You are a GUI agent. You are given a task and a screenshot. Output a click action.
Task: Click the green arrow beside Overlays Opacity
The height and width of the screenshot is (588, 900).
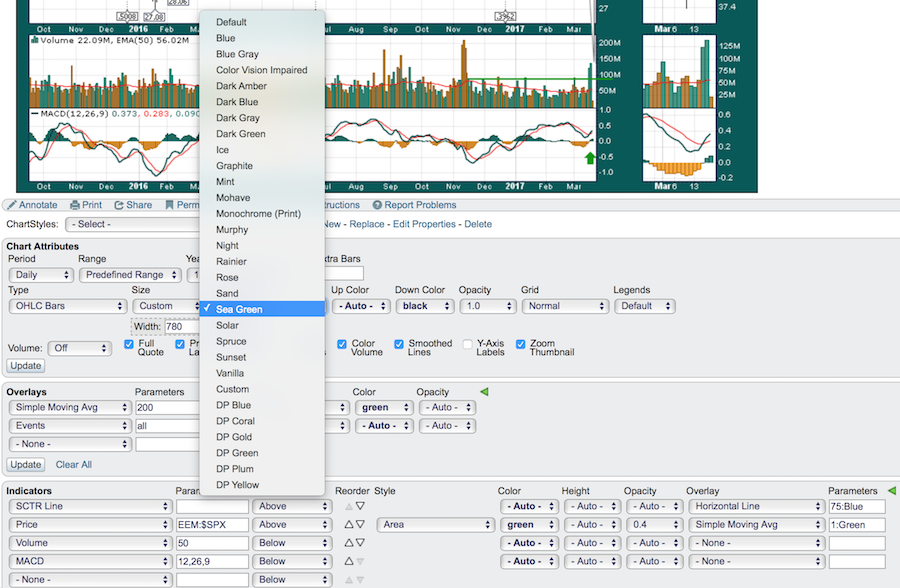tap(485, 392)
